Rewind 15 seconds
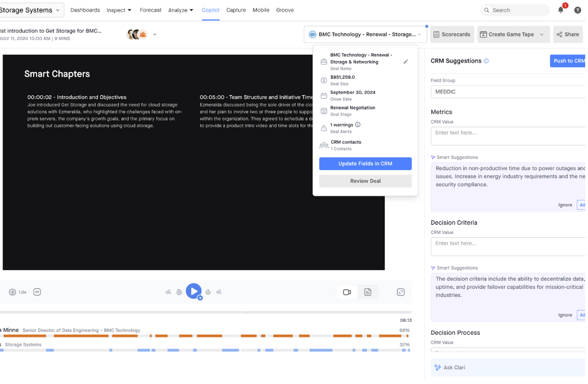 179,292
